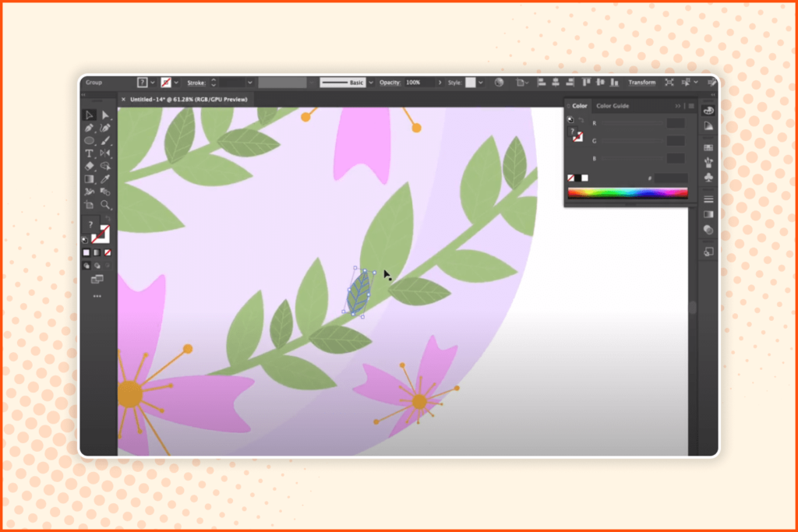Screen dimensions: 798x532
Task: Activate the Type tool
Action: (x=88, y=154)
